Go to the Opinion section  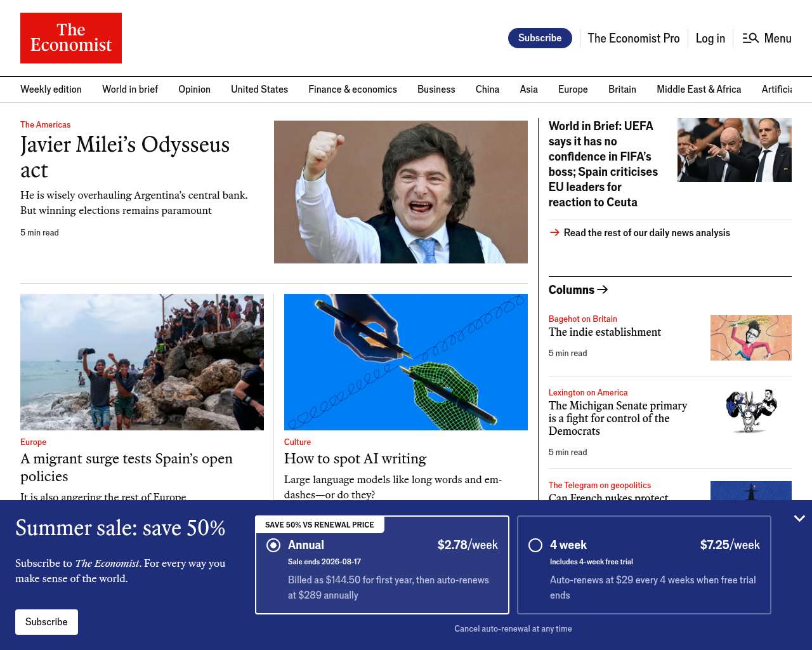coord(194,90)
